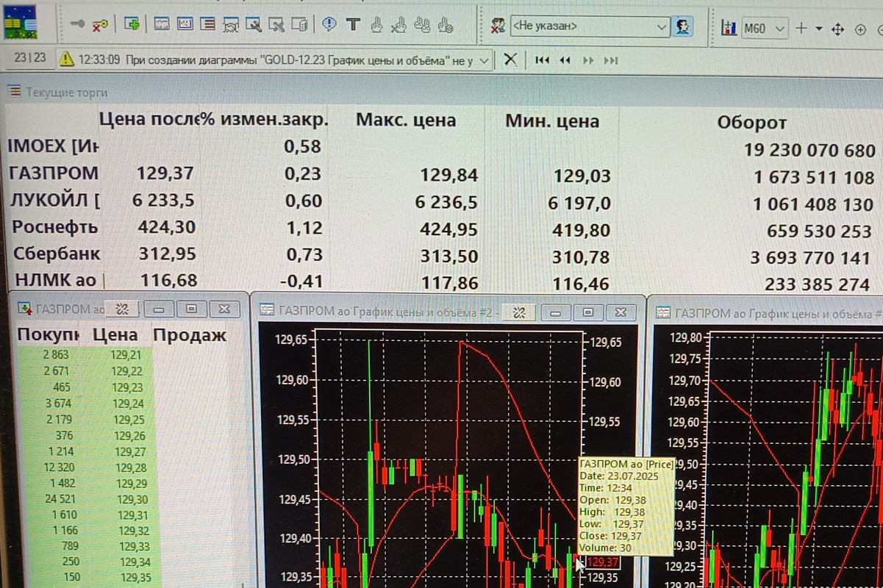Jump to the last message
Image resolution: width=883 pixels, height=588 pixels.
coord(610,60)
